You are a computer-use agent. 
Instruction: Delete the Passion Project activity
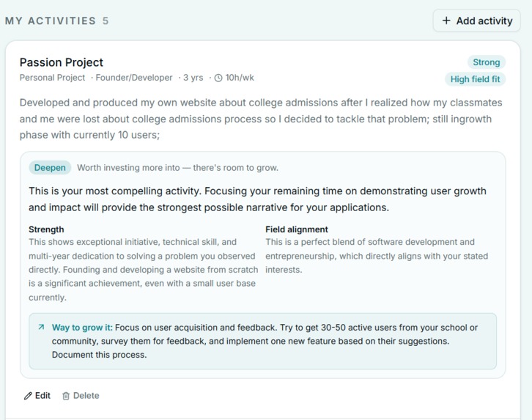pyautogui.click(x=81, y=396)
